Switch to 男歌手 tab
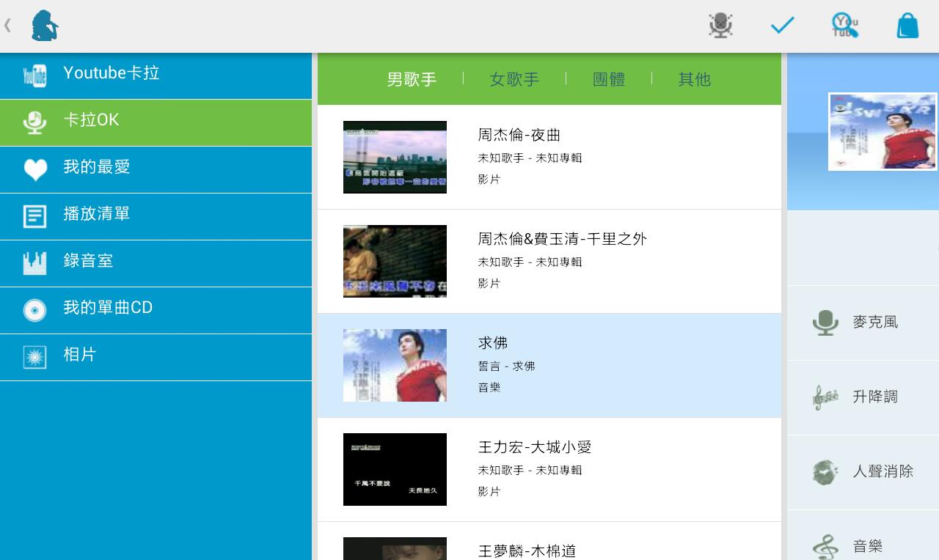 412,79
